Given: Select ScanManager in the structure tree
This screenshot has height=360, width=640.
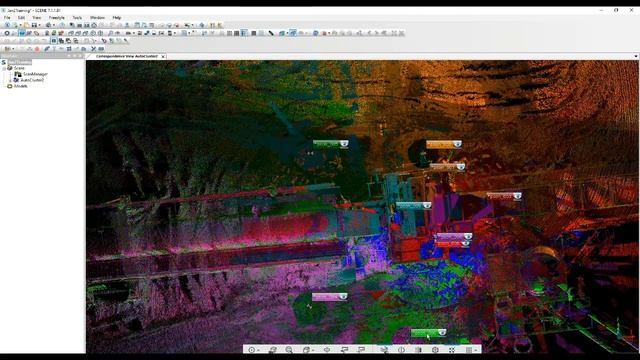Looking at the screenshot, I should pyautogui.click(x=36, y=74).
